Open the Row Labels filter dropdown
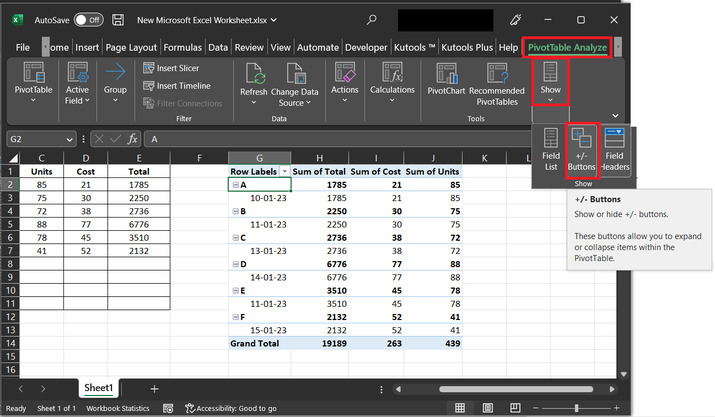This screenshot has height=417, width=715. (282, 171)
